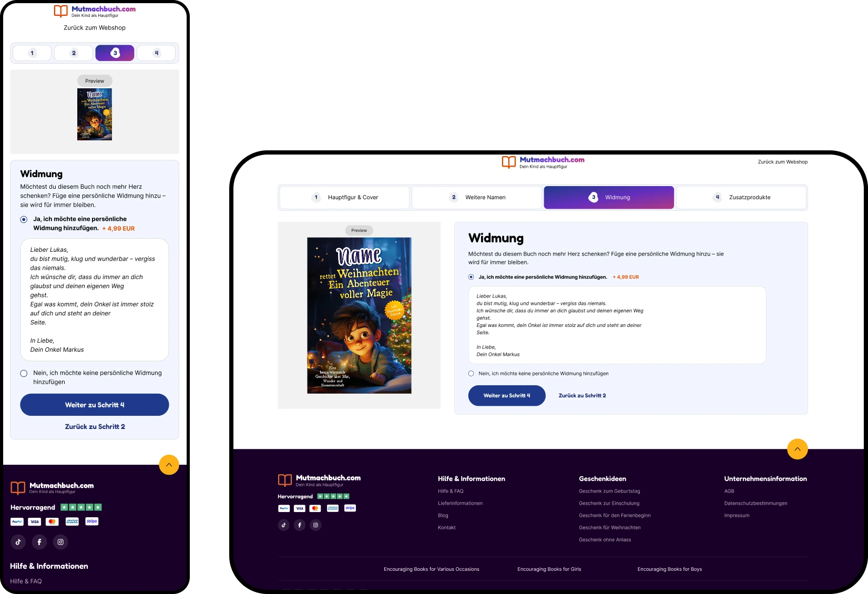Image resolution: width=868 pixels, height=594 pixels.
Task: Switch to Weitere Namen step tab
Action: click(x=477, y=198)
